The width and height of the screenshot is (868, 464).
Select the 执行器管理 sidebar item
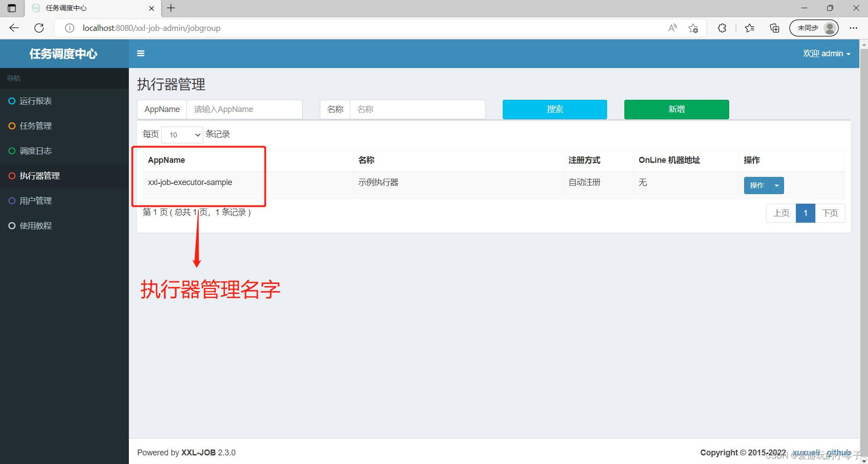(64, 176)
